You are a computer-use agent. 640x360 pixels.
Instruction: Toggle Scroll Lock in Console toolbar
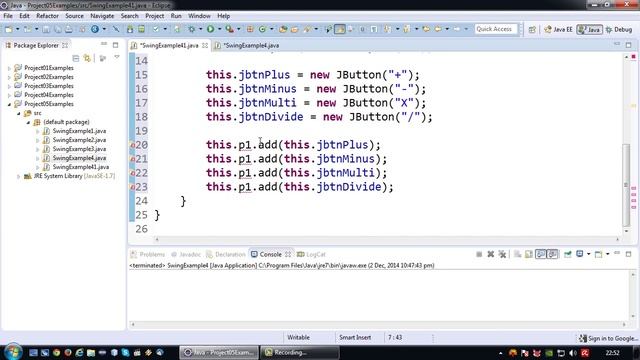[529, 254]
